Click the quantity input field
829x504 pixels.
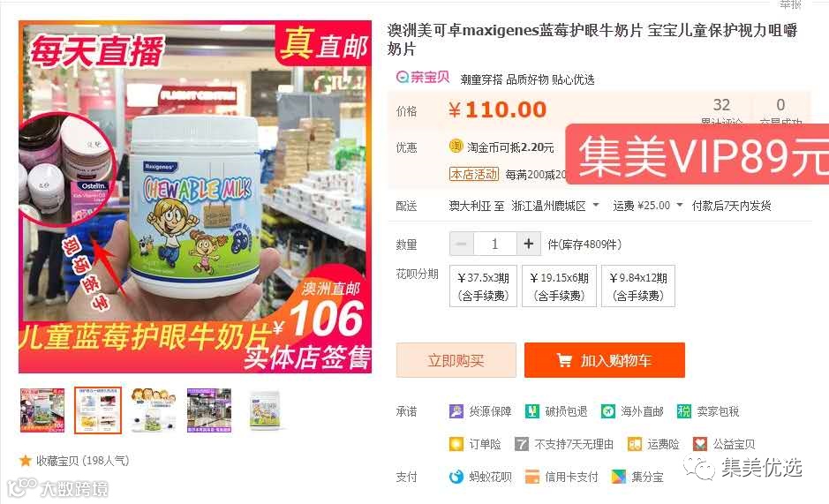point(494,244)
